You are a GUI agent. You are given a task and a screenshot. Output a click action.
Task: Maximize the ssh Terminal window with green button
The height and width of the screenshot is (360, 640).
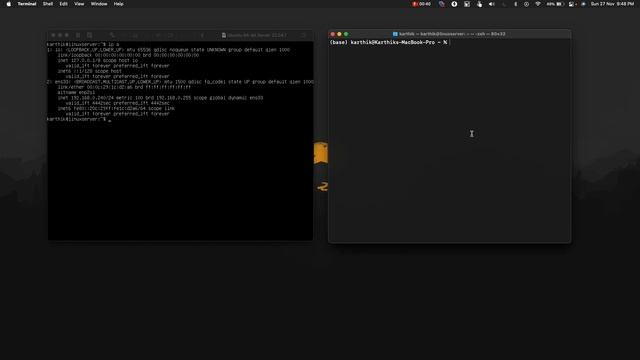point(346,34)
